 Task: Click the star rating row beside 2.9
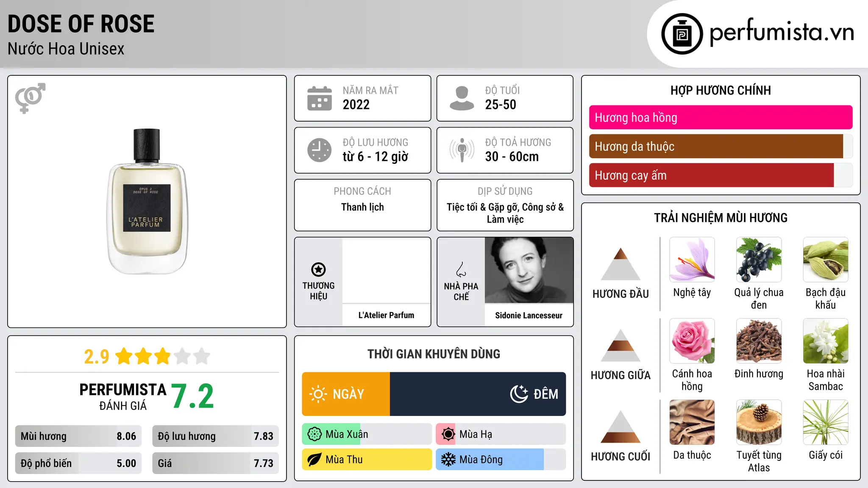[x=163, y=356]
